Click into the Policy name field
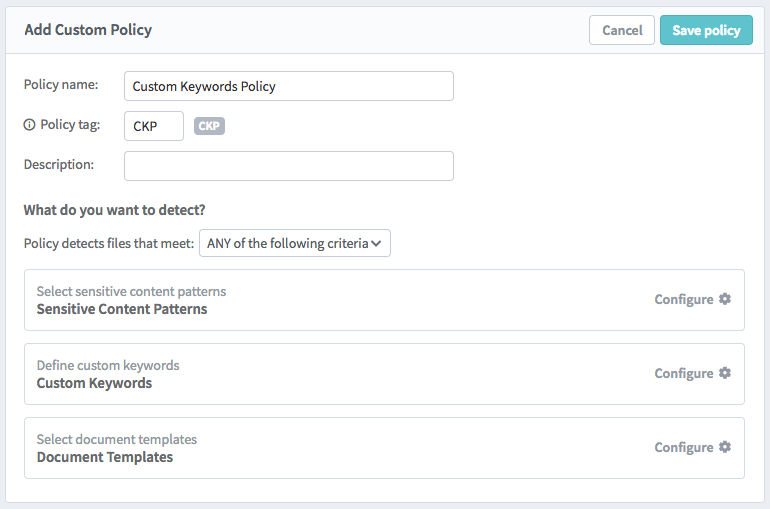This screenshot has width=770, height=509. 289,86
